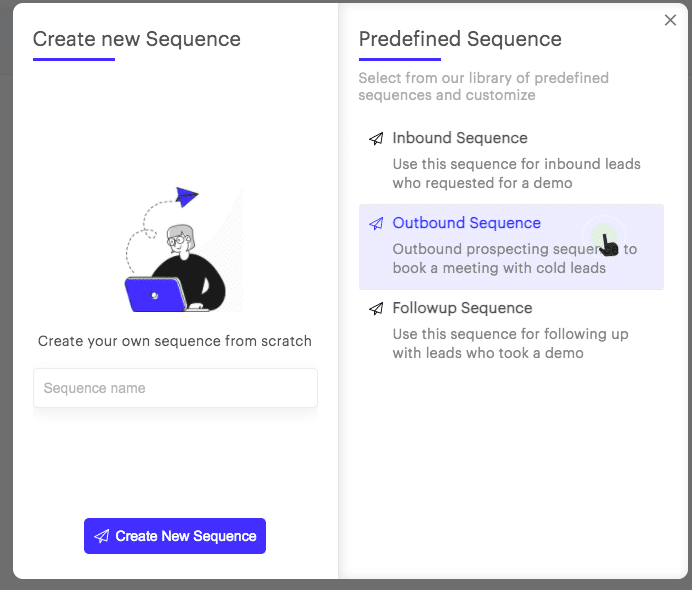The image size is (692, 590).
Task: Click the 'Create your own sequence from scratch' text
Action: point(175,341)
